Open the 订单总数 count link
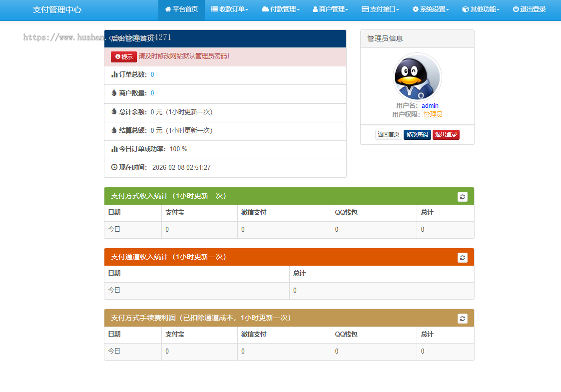The height and width of the screenshot is (392, 561). pyautogui.click(x=152, y=74)
